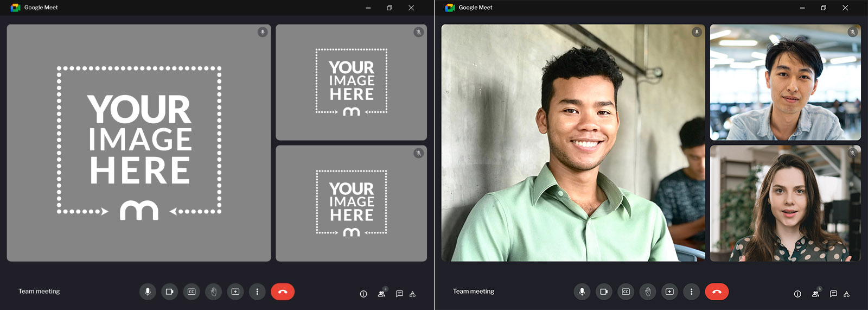The width and height of the screenshot is (868, 310).
Task: Click muted mic indicator on denim-shirt man's tile
Action: [852, 32]
